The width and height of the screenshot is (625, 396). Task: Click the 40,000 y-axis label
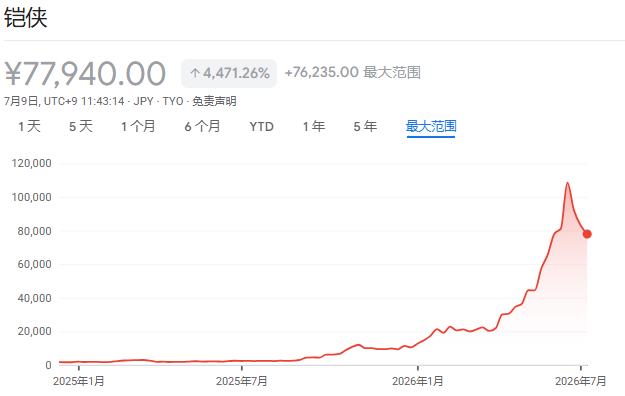pyautogui.click(x=35, y=298)
